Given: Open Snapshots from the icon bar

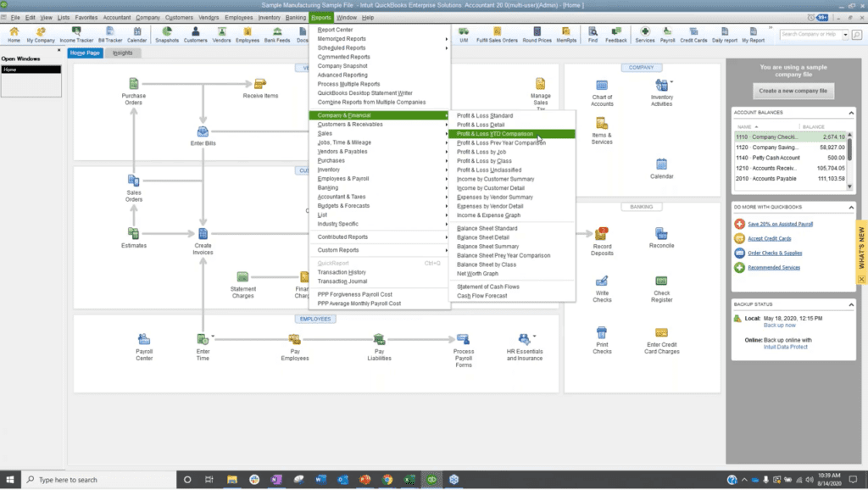Looking at the screenshot, I should click(x=167, y=34).
